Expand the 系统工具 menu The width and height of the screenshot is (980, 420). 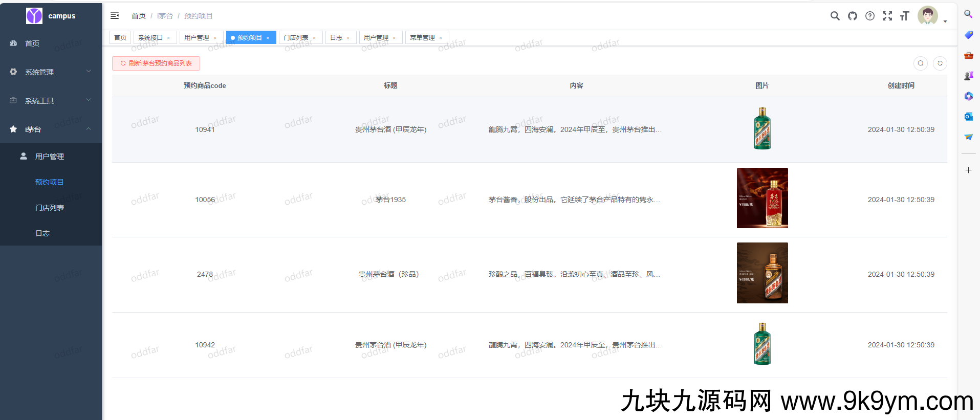coord(51,101)
